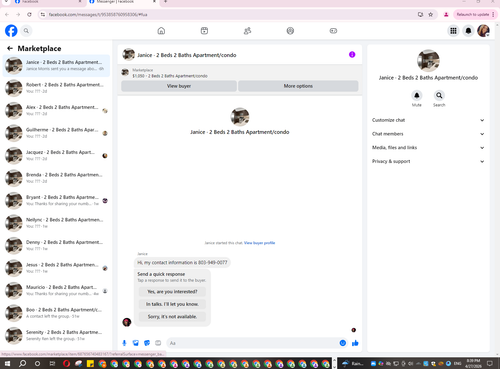Viewport: 500px width, 369px height.
Task: Open conversation information purple icon
Action: coord(352,55)
